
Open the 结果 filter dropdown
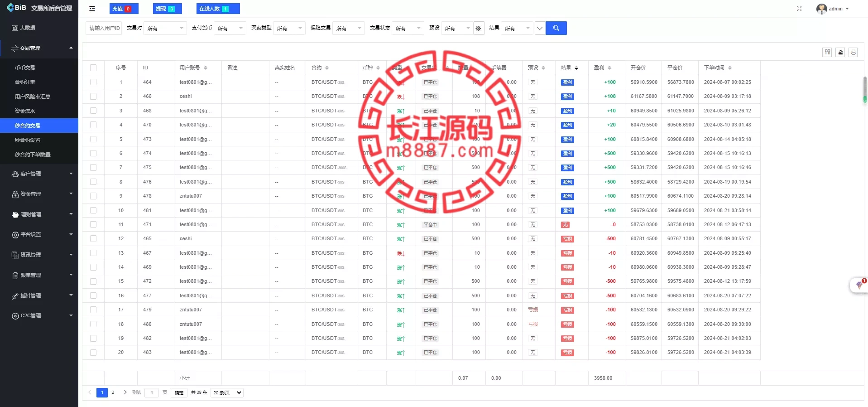[x=517, y=28]
